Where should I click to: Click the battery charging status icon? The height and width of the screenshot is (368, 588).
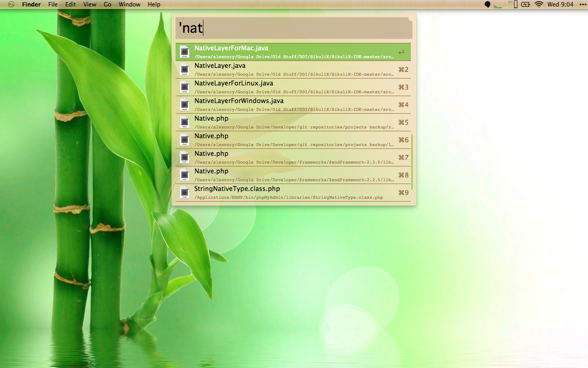click(526, 4)
